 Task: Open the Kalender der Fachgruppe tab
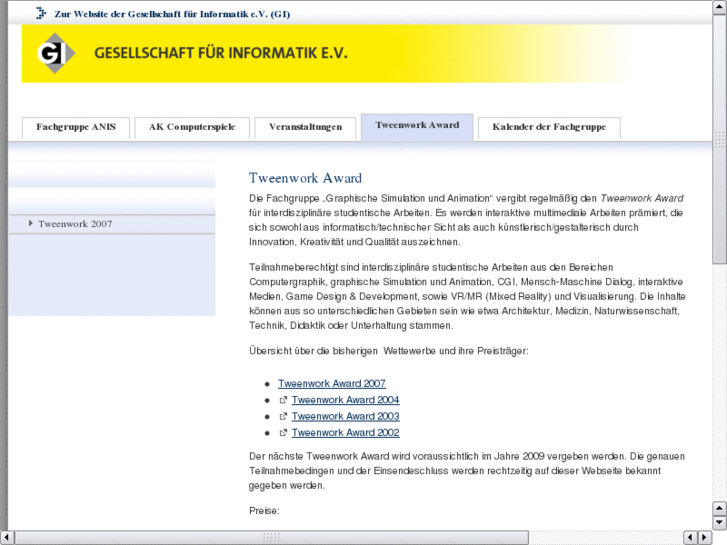(x=549, y=127)
